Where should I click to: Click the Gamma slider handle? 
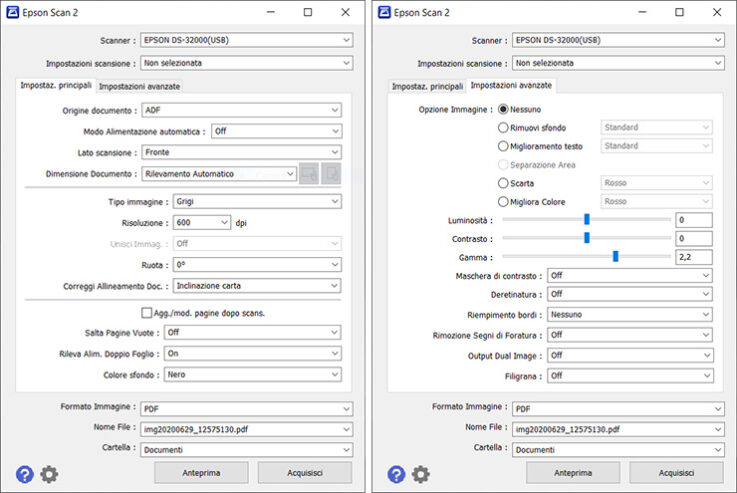pos(616,256)
